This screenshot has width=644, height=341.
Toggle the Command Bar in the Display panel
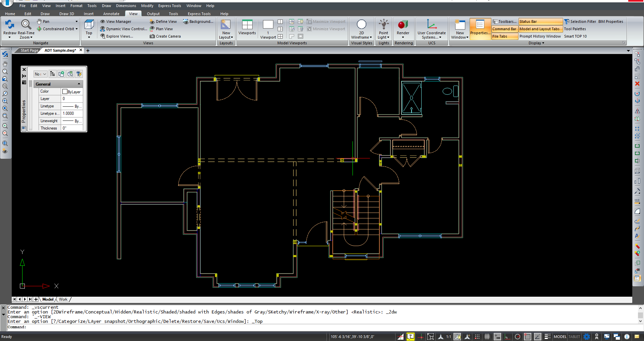pos(504,29)
